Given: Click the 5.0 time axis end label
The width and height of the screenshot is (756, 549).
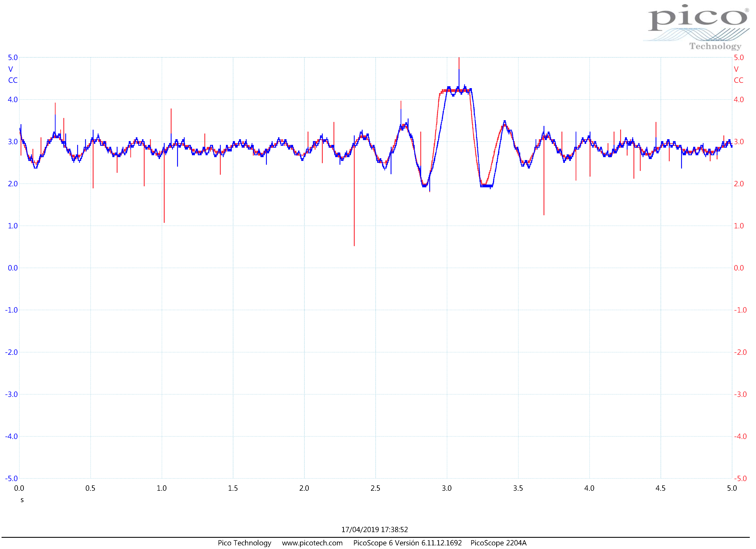Looking at the screenshot, I should tap(732, 488).
